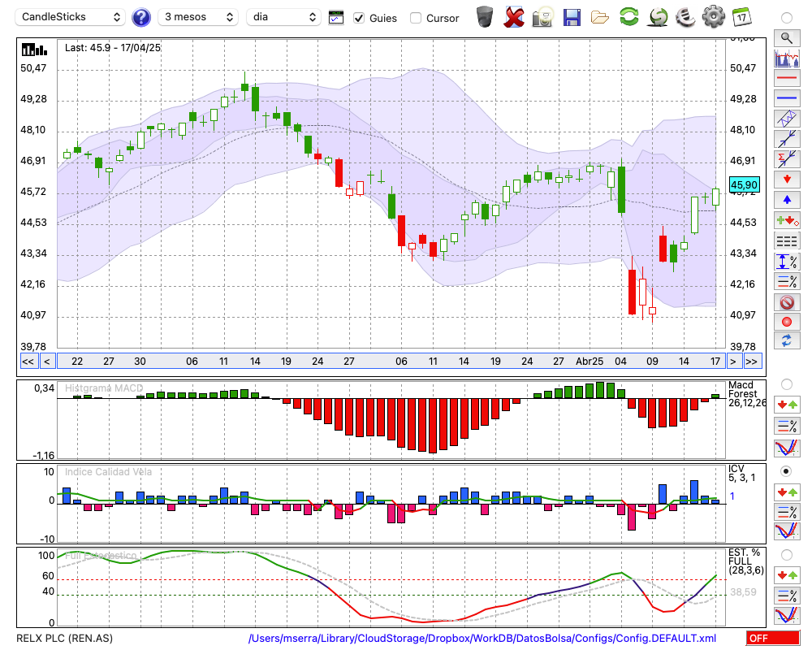812x650 pixels.
Task: Click the date timeline scroll bar
Action: click(391, 362)
